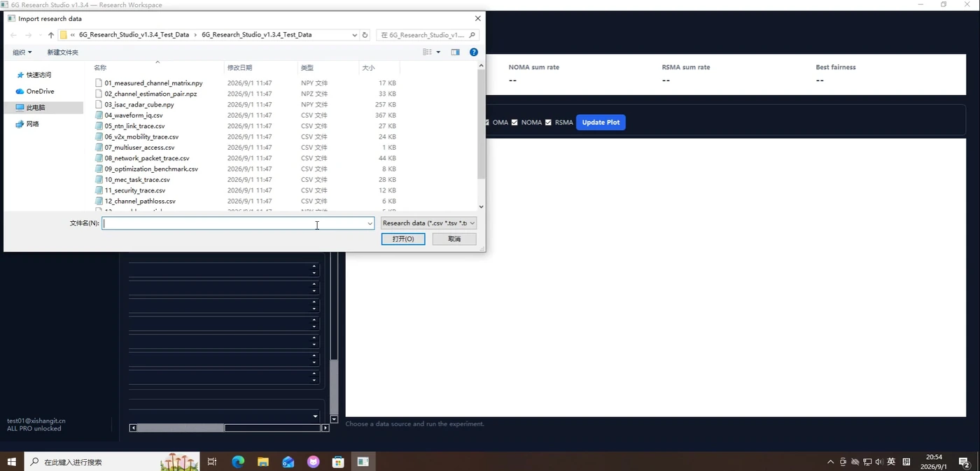Open the Mail app on the taskbar
This screenshot has width=980, height=471.
click(x=288, y=462)
